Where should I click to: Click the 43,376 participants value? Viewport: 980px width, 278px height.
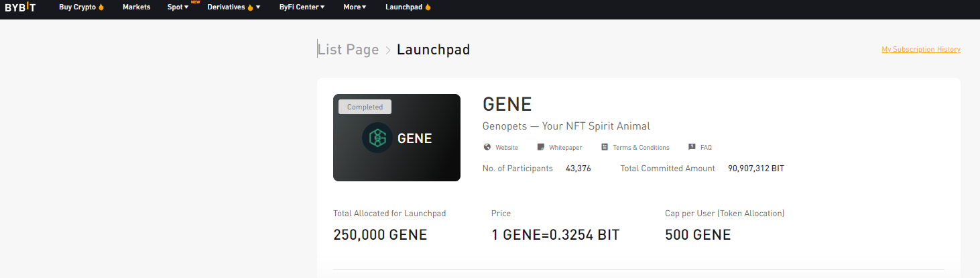point(578,169)
